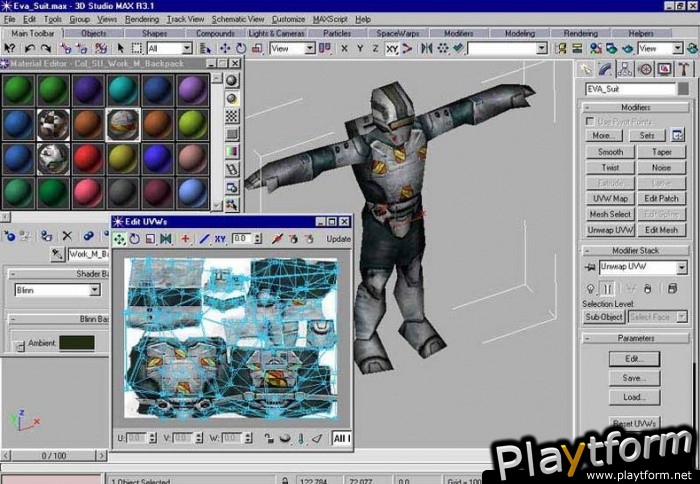Toggle checkered Background in Material Editor
The width and height of the screenshot is (700, 484).
point(232,116)
